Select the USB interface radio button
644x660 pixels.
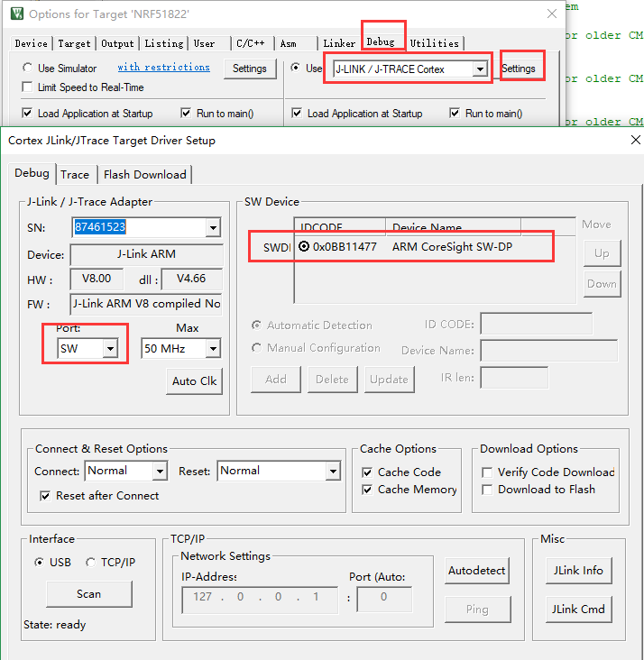(39, 563)
